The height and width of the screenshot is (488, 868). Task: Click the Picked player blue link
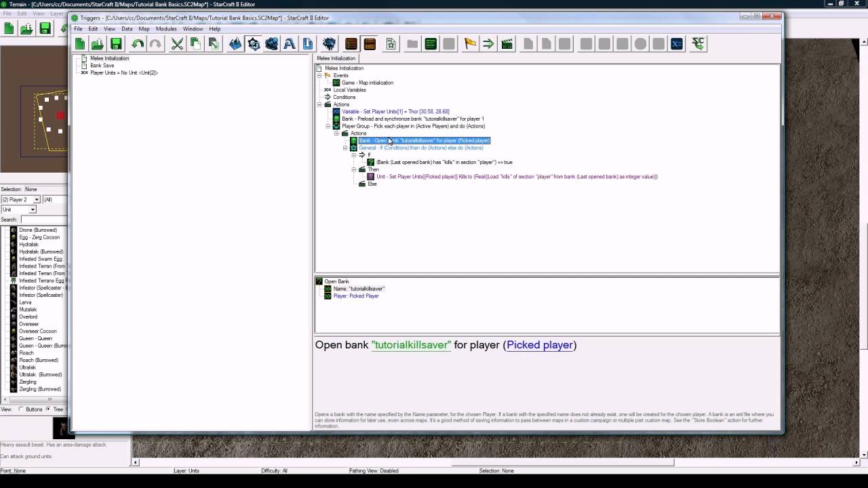[x=540, y=345]
